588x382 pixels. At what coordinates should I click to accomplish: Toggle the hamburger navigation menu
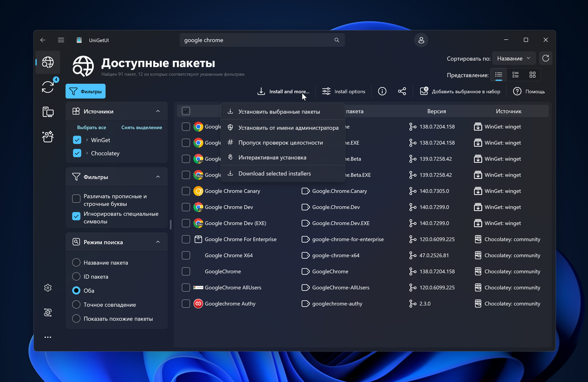[x=61, y=40]
